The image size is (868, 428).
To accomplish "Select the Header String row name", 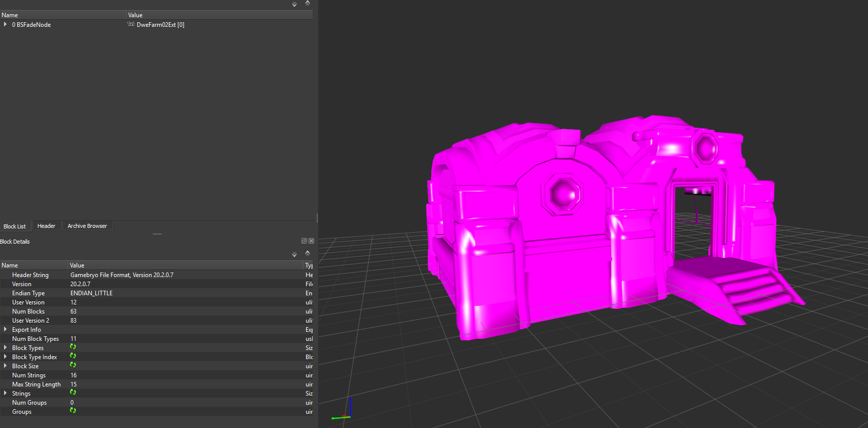I will click(x=30, y=275).
